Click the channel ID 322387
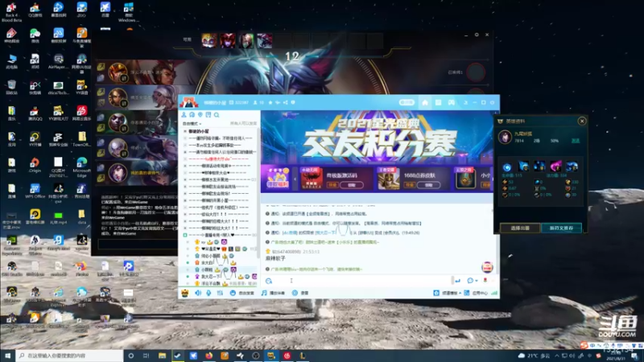Viewport: 644px width, 362px height. (x=241, y=103)
